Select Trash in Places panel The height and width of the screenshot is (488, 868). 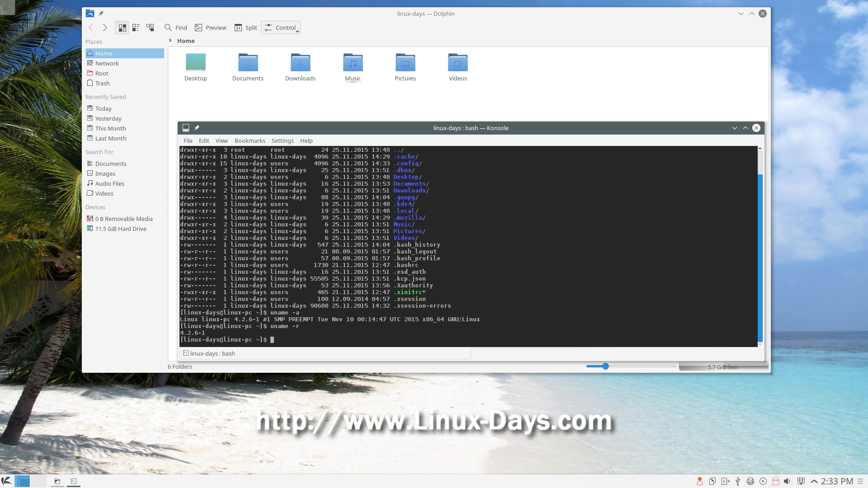102,83
